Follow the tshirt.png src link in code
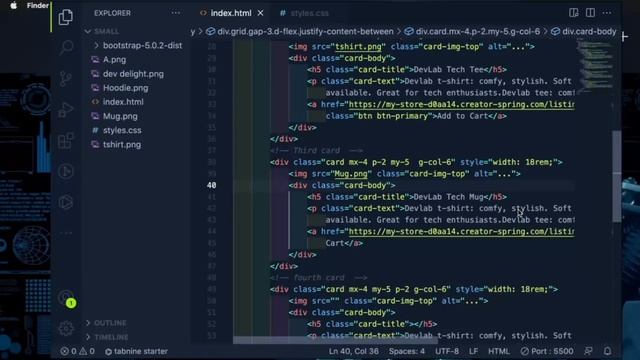The width and height of the screenshot is (640, 360). click(358, 47)
